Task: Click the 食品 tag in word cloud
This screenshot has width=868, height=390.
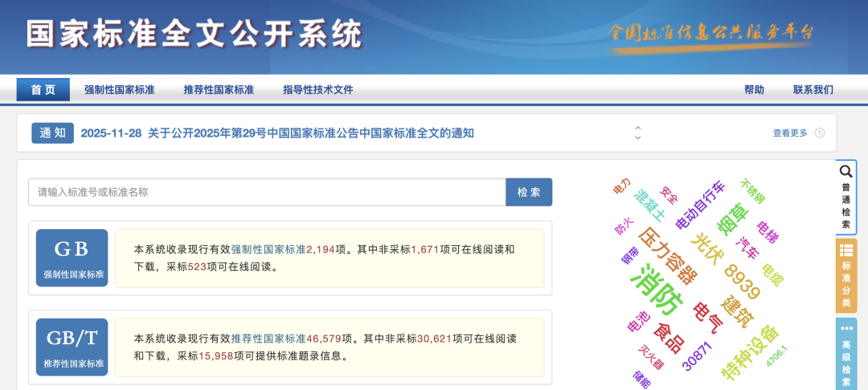Action: (669, 338)
